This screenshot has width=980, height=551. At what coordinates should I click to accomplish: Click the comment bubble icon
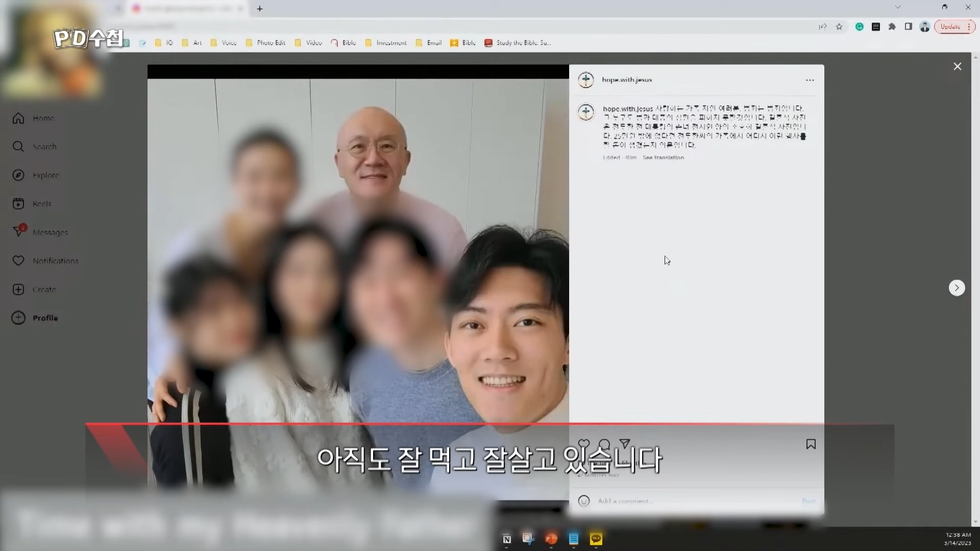(604, 444)
